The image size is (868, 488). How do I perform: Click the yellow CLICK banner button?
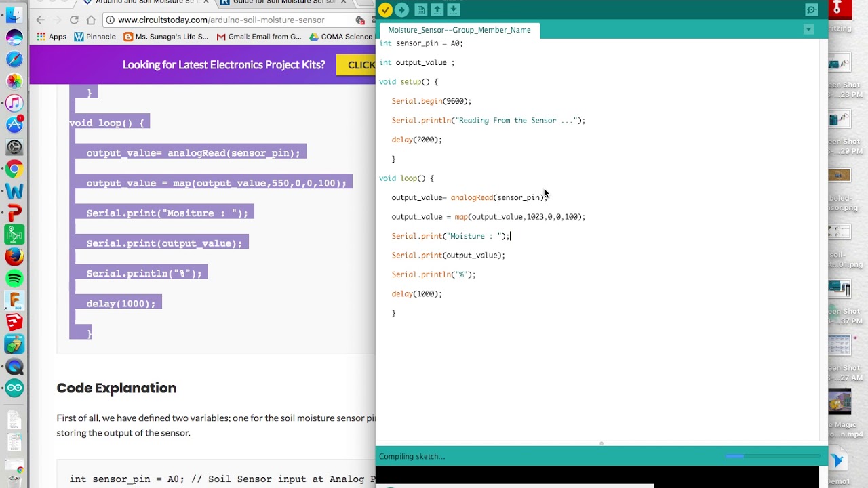356,65
